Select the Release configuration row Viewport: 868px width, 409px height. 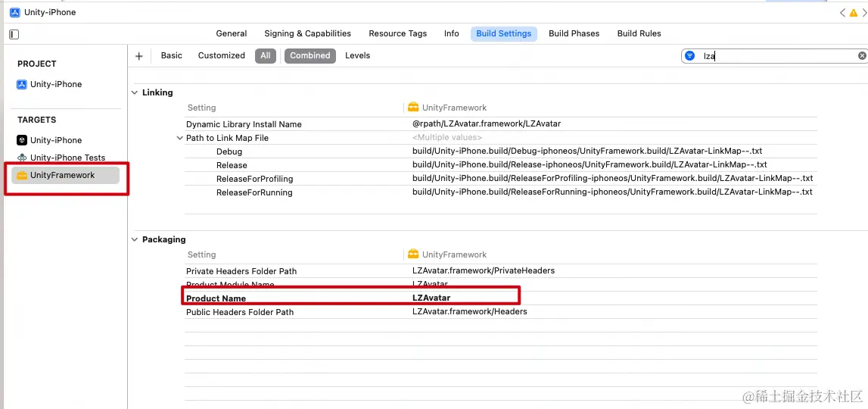pyautogui.click(x=232, y=165)
